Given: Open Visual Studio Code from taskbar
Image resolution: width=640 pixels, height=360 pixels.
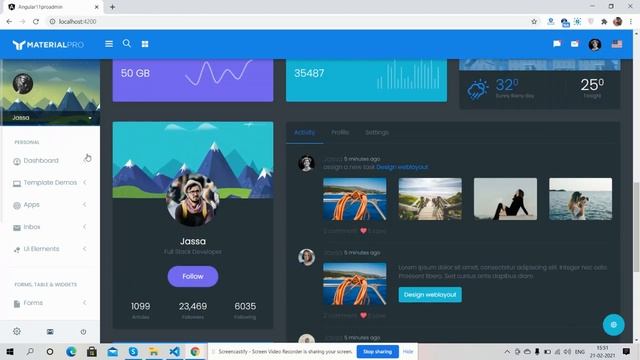Looking at the screenshot, I should (174, 351).
